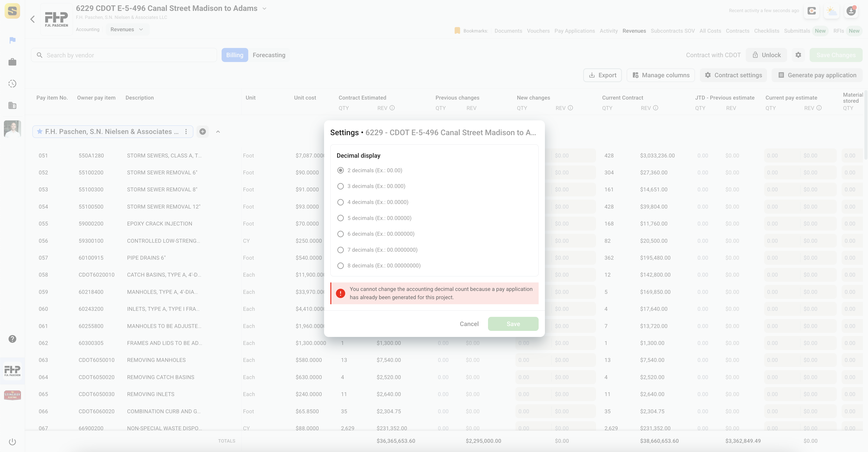Click the Save Changes button
The height and width of the screenshot is (452, 868).
(836, 55)
